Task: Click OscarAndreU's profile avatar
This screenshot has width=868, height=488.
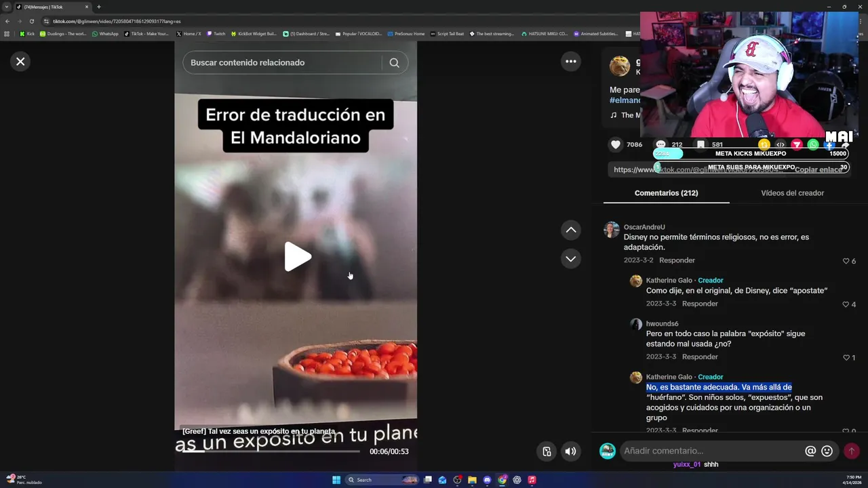Action: 612,230
